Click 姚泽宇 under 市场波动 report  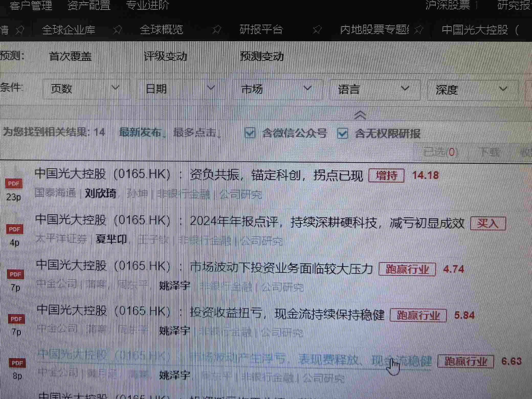click(175, 285)
